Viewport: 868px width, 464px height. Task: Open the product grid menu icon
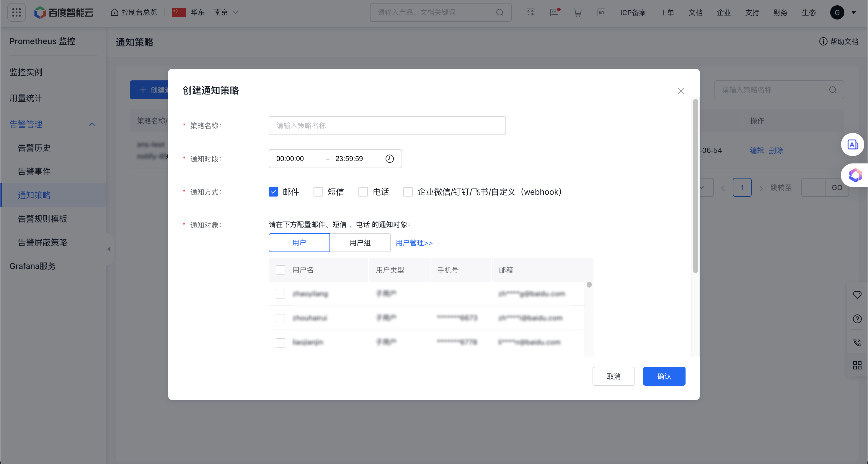[16, 12]
